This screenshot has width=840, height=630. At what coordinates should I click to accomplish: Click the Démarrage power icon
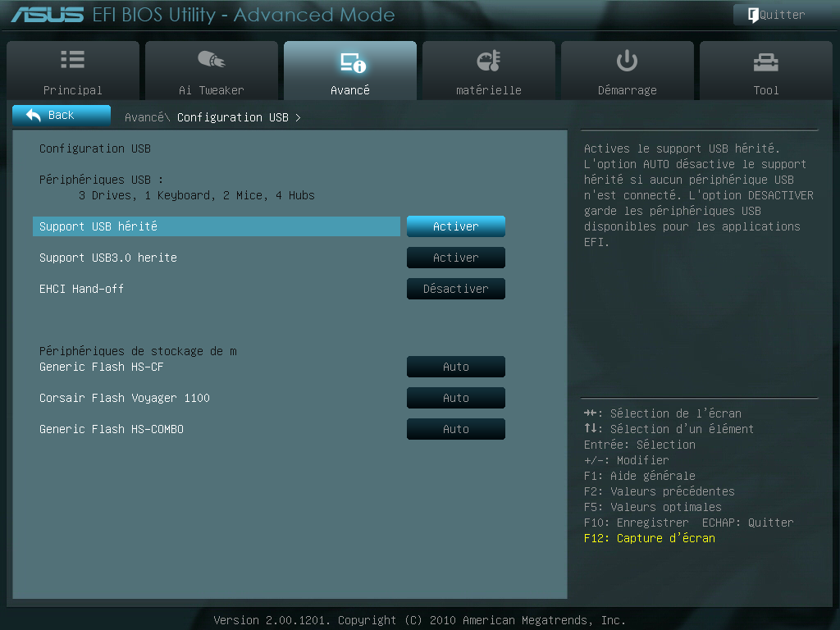pos(627,59)
